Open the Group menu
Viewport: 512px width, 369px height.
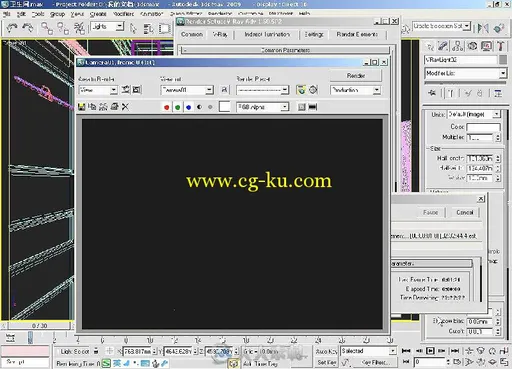click(x=57, y=14)
